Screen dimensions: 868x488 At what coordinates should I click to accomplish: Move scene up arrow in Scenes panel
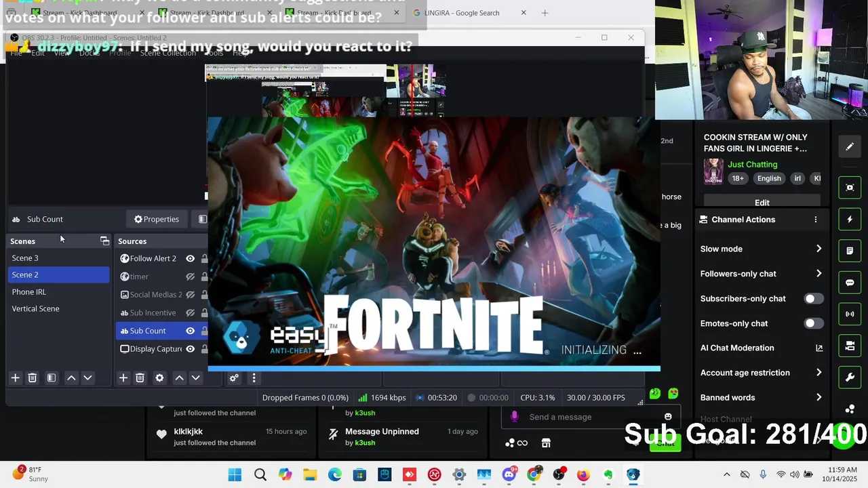[71, 378]
